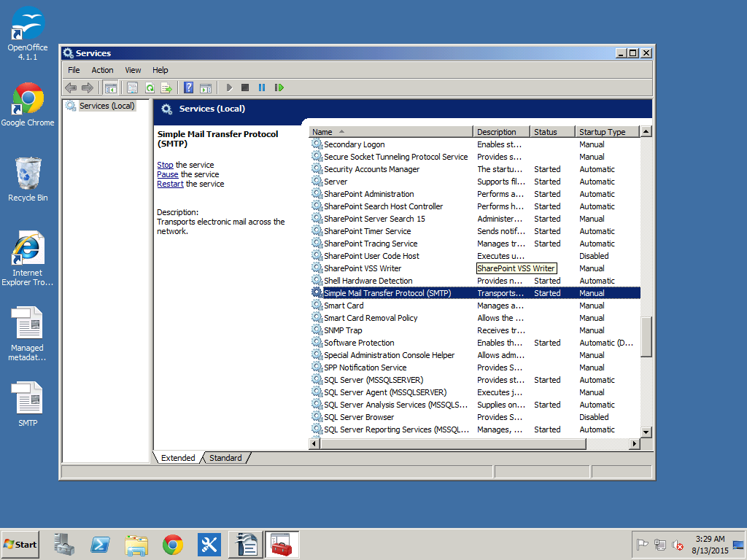Image resolution: width=747 pixels, height=560 pixels.
Task: Sort services by Startup Type column
Action: tap(602, 132)
